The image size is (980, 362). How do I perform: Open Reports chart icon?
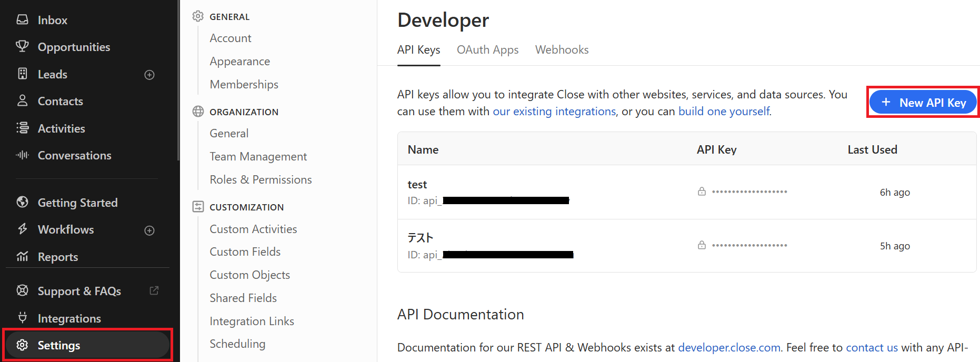pos(22,256)
